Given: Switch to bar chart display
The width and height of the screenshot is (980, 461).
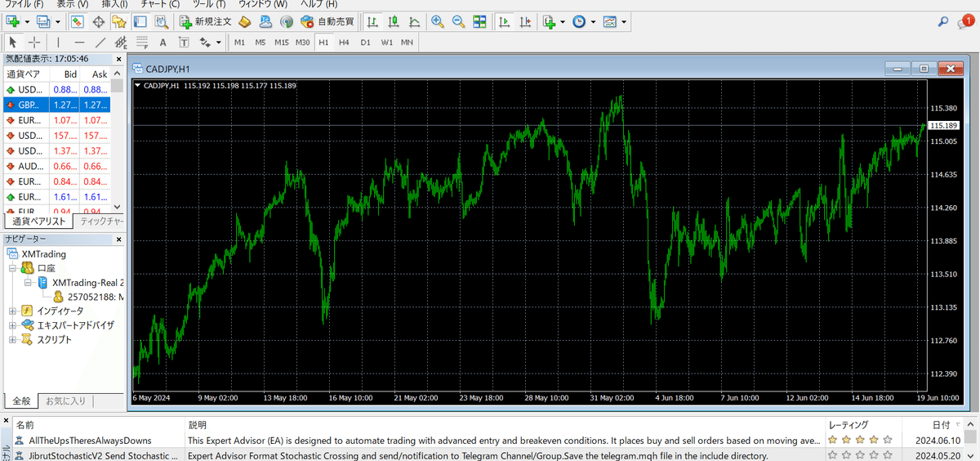Looking at the screenshot, I should point(372,21).
